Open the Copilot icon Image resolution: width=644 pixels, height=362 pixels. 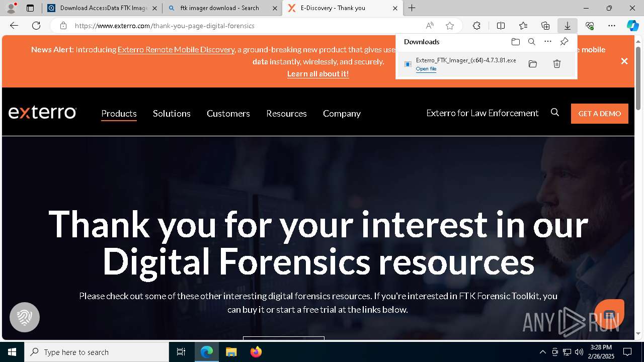click(x=632, y=26)
